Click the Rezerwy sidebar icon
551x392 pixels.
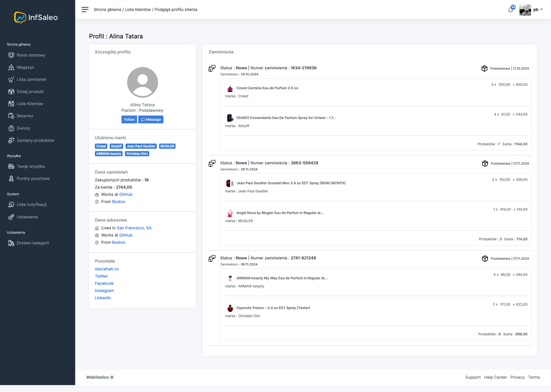[x=11, y=116]
